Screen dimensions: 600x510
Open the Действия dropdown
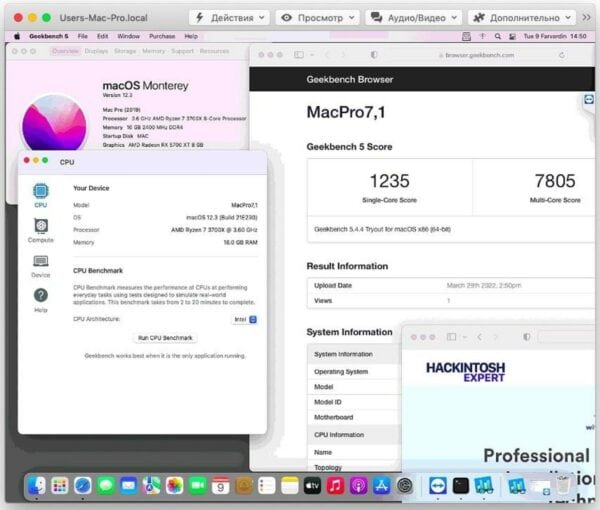pos(230,18)
